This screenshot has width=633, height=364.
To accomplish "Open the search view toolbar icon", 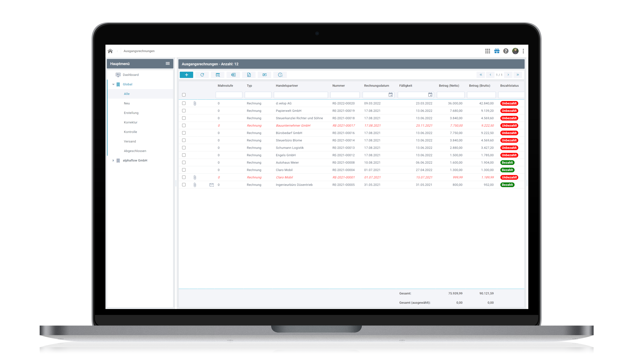I will pyautogui.click(x=218, y=75).
